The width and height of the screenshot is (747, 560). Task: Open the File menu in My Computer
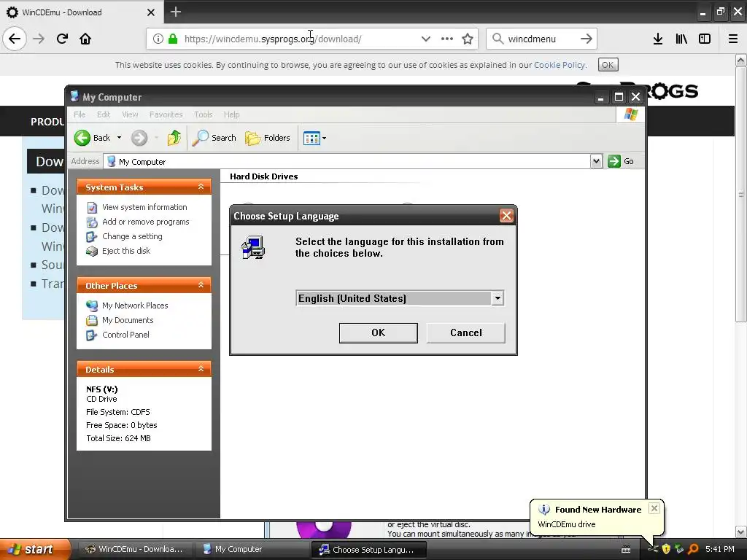[80, 114]
